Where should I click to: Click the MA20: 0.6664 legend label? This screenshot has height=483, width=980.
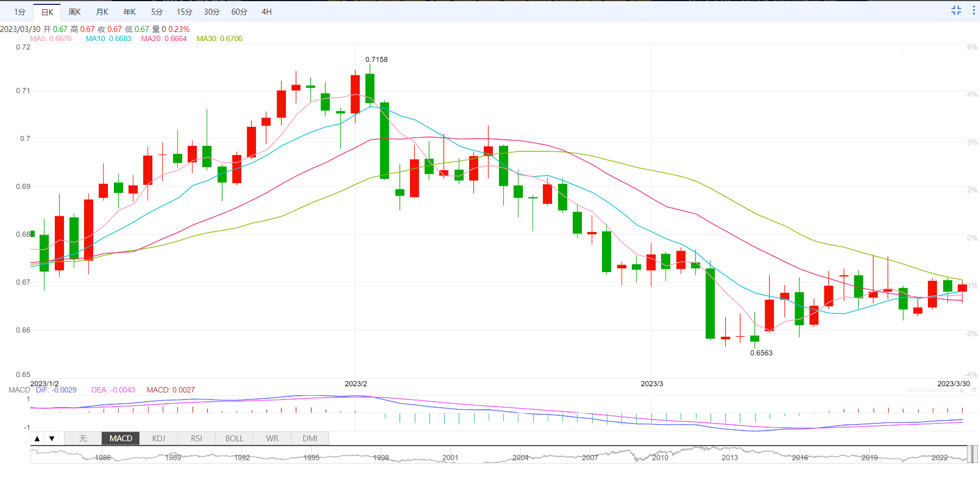[164, 38]
